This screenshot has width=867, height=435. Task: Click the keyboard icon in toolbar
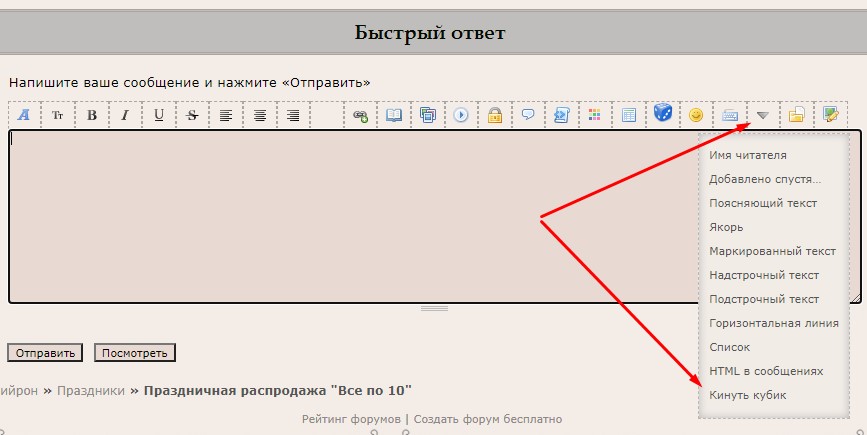click(x=730, y=115)
